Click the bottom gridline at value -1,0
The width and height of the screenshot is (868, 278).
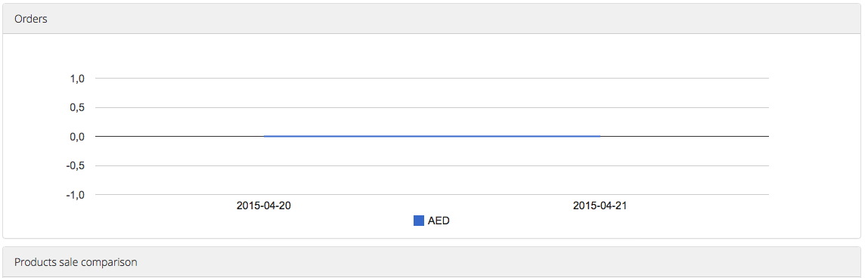(432, 195)
